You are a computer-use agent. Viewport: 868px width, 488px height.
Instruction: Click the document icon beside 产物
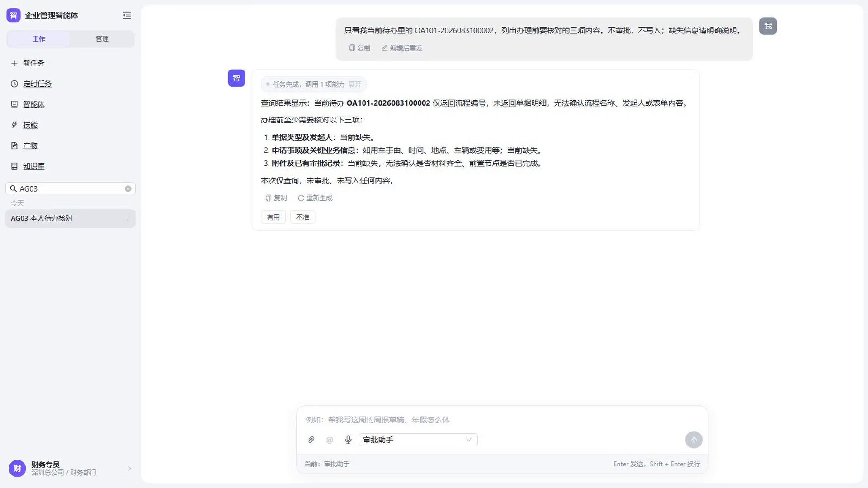pos(14,146)
